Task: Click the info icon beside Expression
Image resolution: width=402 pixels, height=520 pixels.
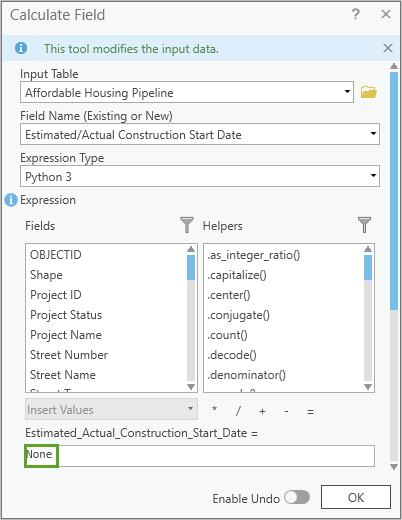Action: click(x=11, y=200)
